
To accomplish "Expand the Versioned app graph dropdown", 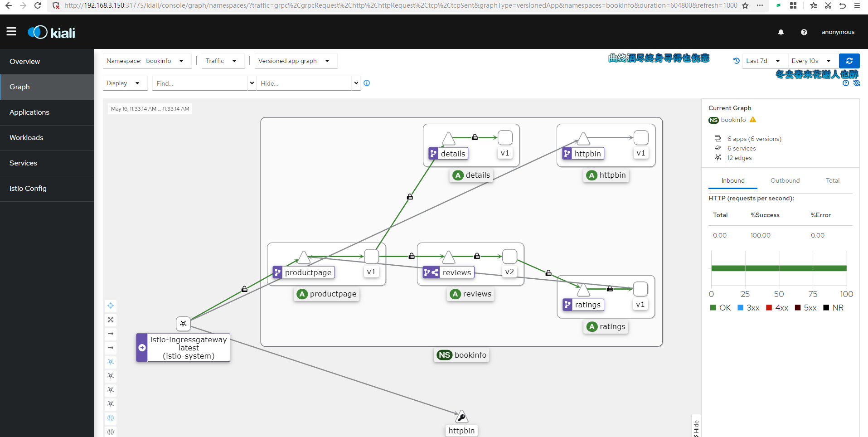I will pyautogui.click(x=296, y=61).
